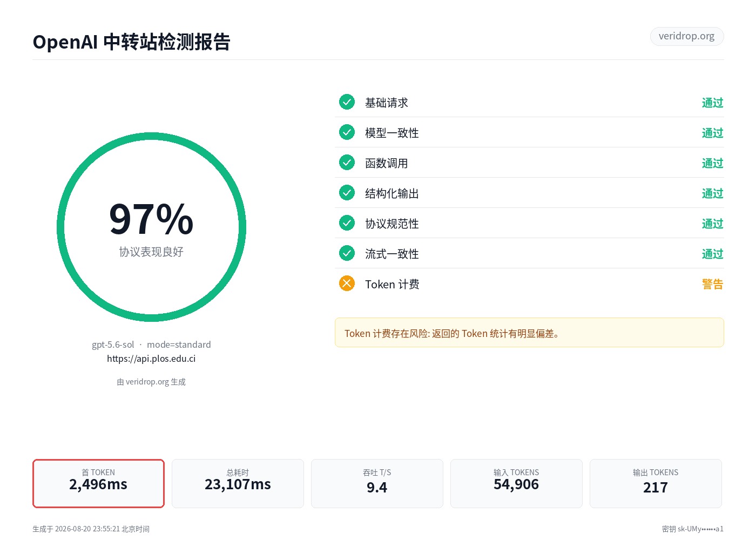This screenshot has width=756, height=540.
Task: Select the 首 TOKEN 2,496ms card
Action: 98,483
